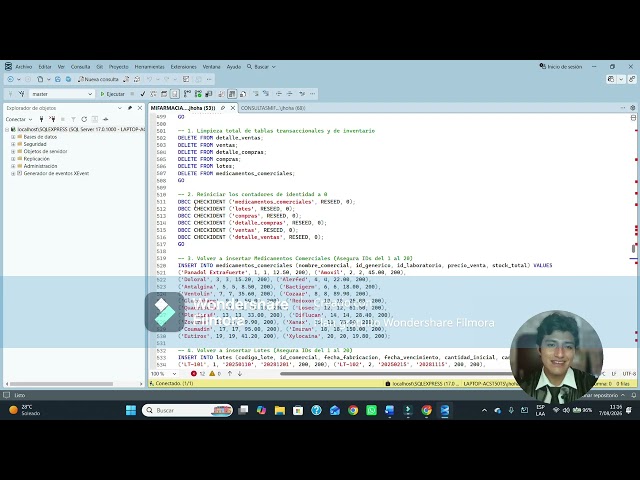Open the Extensiones menu
Image resolution: width=640 pixels, height=480 pixels.
pos(183,67)
